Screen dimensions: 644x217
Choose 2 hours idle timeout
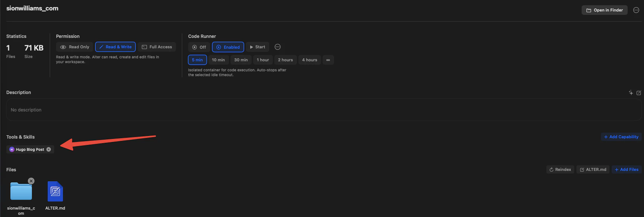pyautogui.click(x=285, y=60)
